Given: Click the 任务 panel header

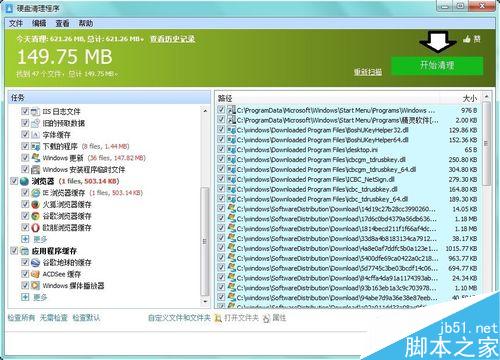Looking at the screenshot, I should [109, 97].
